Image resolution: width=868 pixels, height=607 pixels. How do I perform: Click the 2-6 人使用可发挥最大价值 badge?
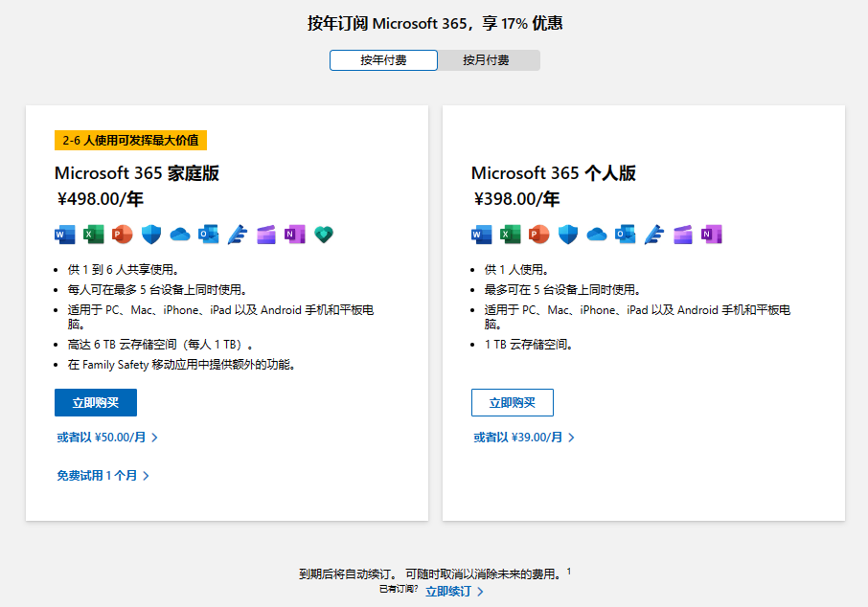click(129, 140)
